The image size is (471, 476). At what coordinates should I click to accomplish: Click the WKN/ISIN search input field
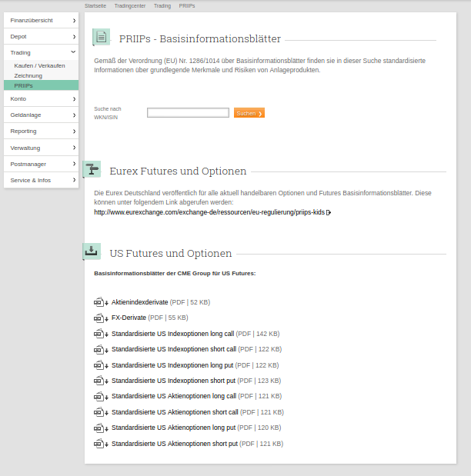[x=188, y=113]
